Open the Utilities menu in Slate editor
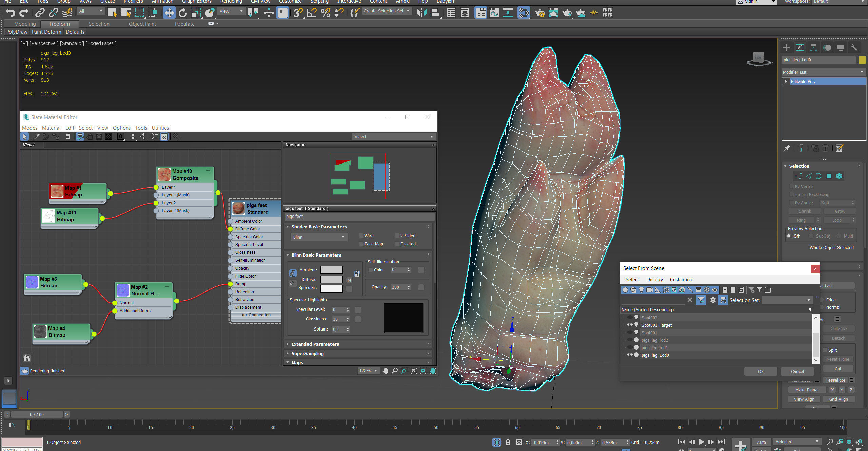868x451 pixels. tap(160, 128)
